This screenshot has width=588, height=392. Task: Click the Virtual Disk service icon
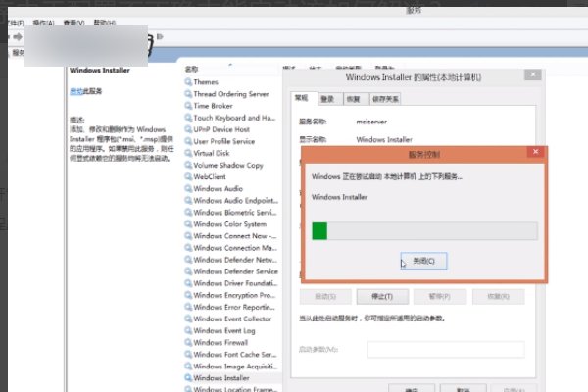188,153
